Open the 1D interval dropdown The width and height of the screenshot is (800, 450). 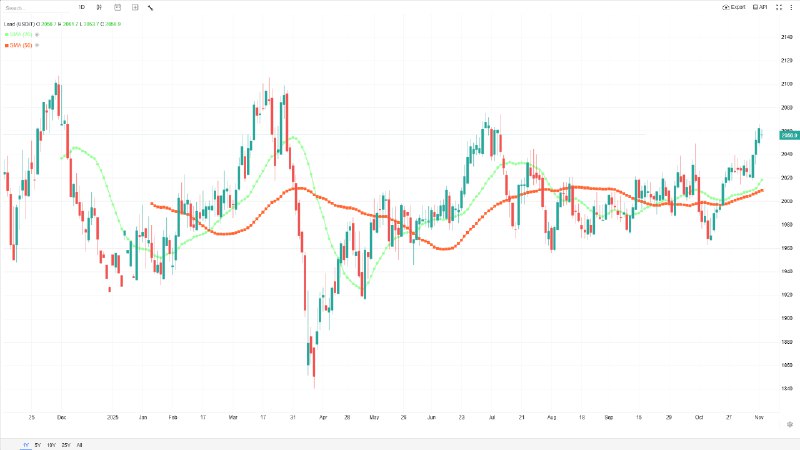point(81,7)
